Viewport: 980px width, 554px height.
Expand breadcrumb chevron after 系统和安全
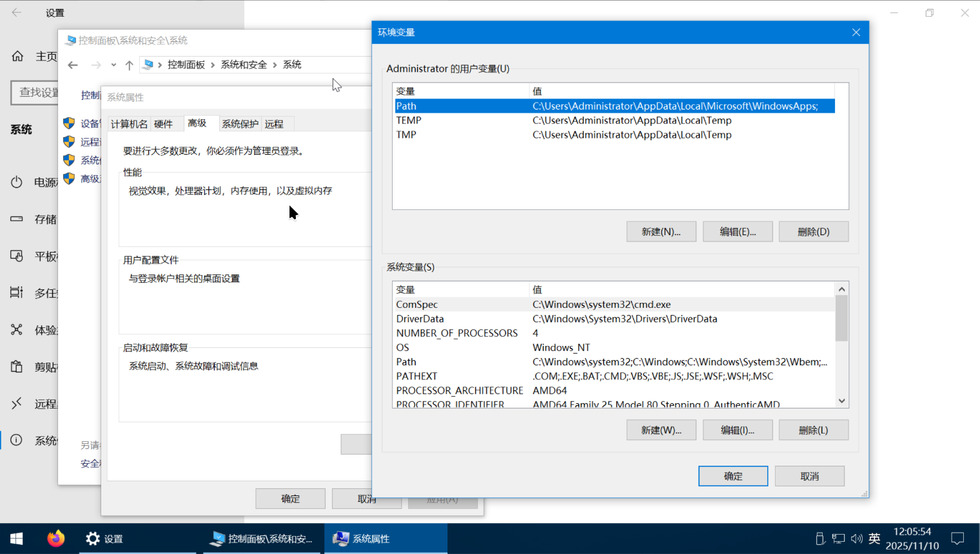[x=275, y=65]
